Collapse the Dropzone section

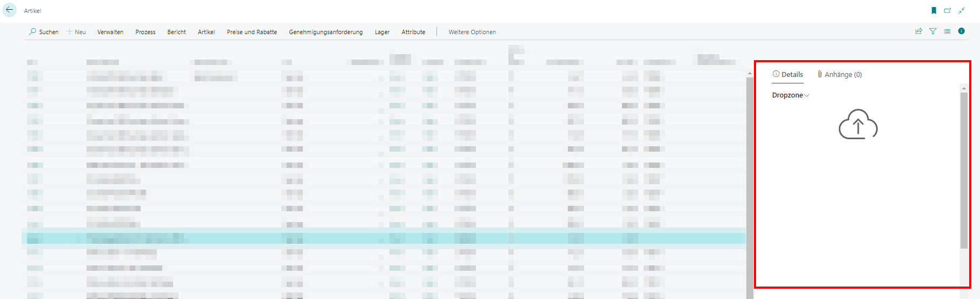click(790, 95)
